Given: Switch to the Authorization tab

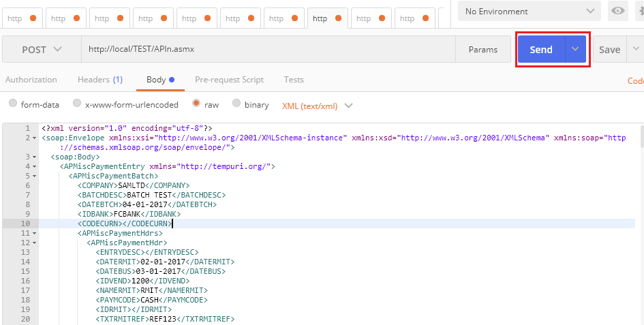Looking at the screenshot, I should [31, 80].
